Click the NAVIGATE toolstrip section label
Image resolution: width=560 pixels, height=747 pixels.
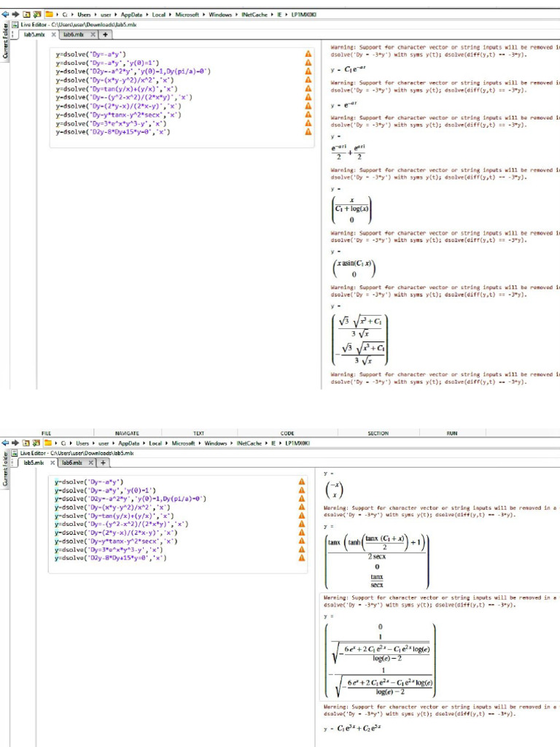pyautogui.click(x=127, y=433)
